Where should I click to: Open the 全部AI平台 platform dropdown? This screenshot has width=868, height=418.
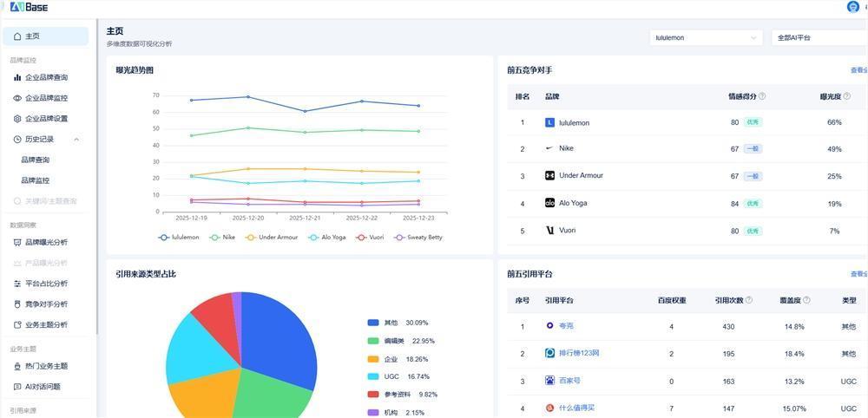click(818, 38)
